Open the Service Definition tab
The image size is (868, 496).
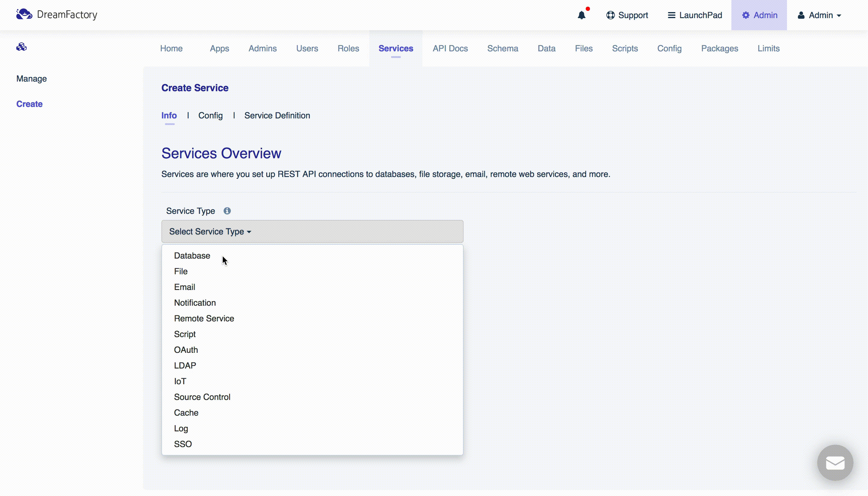click(277, 115)
